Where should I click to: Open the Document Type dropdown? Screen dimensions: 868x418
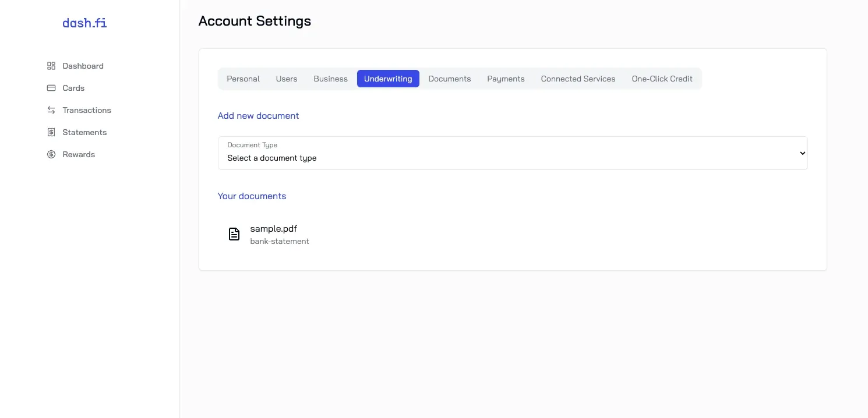click(513, 153)
